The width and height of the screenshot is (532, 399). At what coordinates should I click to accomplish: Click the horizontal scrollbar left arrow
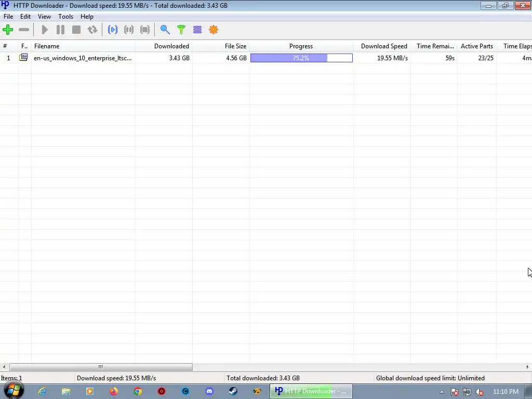(x=4, y=367)
